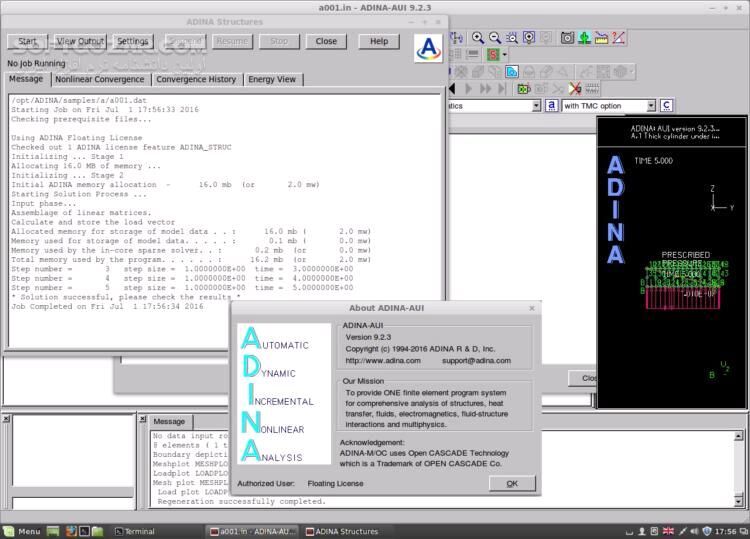Click the ADINA logo in Structures window
This screenshot has height=539, width=750.
coord(428,48)
